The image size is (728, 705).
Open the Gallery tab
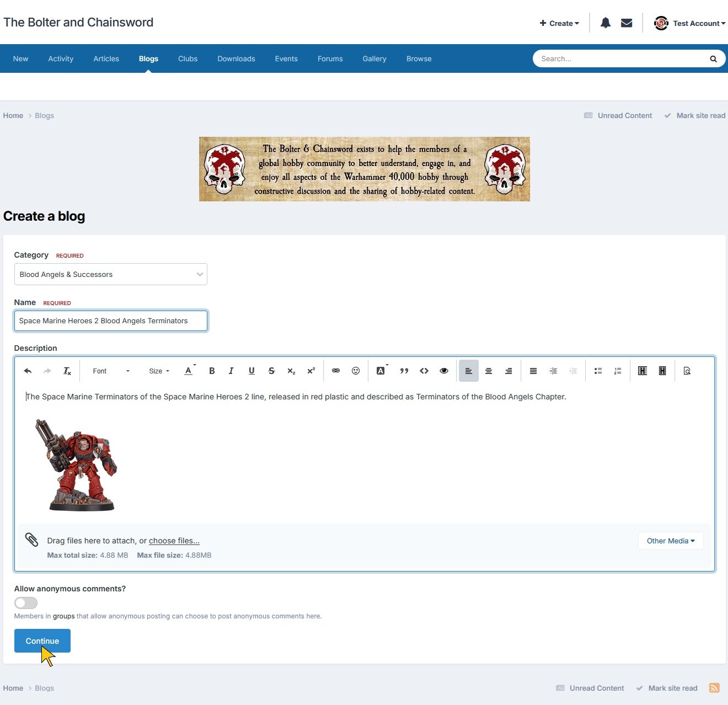click(x=374, y=58)
